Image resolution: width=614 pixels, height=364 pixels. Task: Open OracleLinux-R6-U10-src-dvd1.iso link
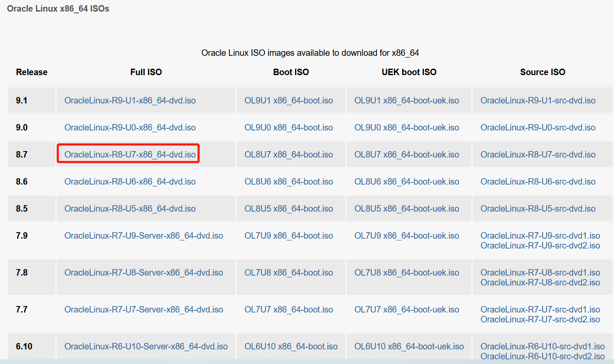coord(543,346)
